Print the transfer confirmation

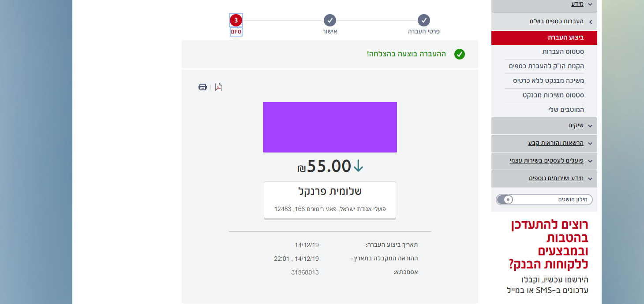(x=202, y=87)
